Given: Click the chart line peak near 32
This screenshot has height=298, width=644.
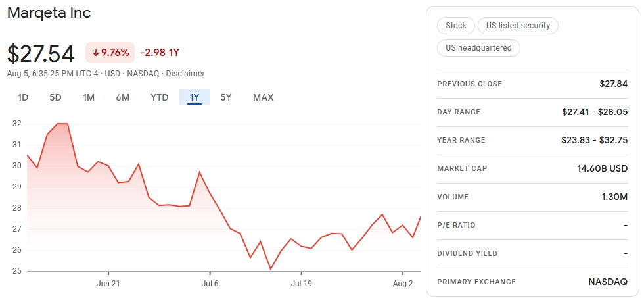Looking at the screenshot, I should [62, 123].
